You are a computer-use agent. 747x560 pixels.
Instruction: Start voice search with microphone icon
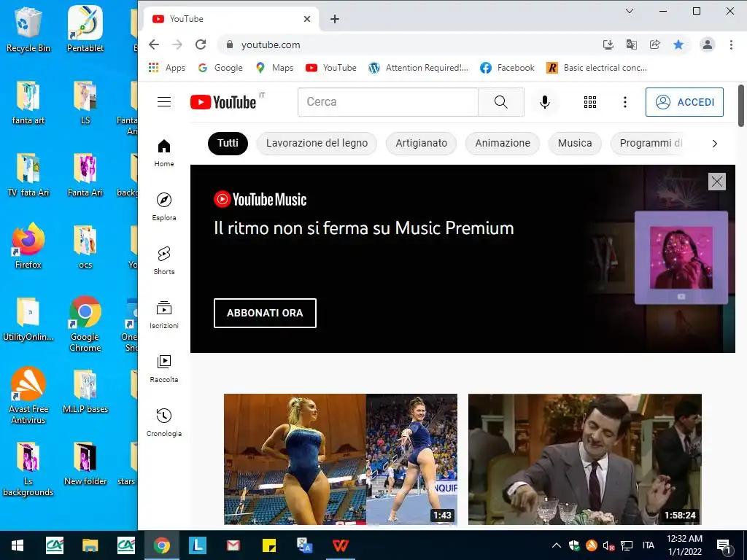point(544,102)
